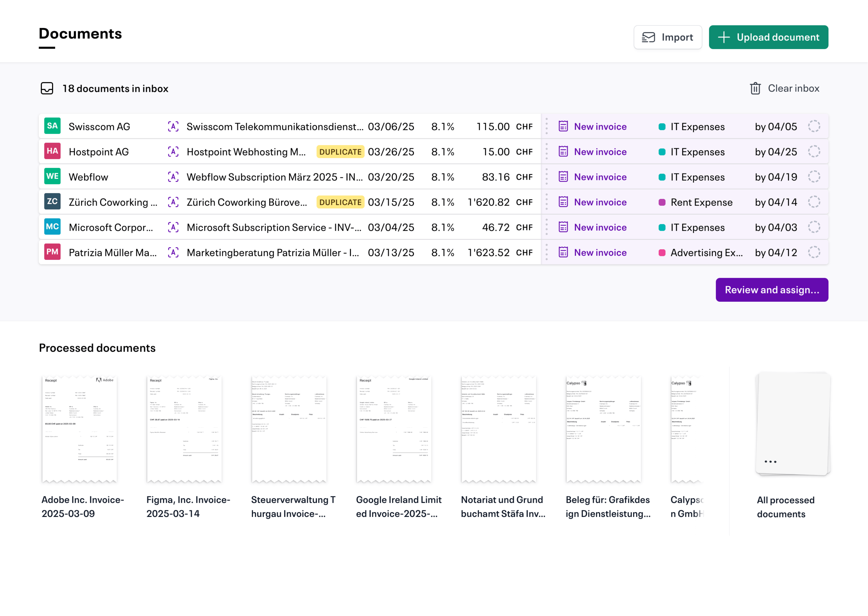Toggle the status circle on Swisscom row
The image size is (868, 616).
(814, 126)
